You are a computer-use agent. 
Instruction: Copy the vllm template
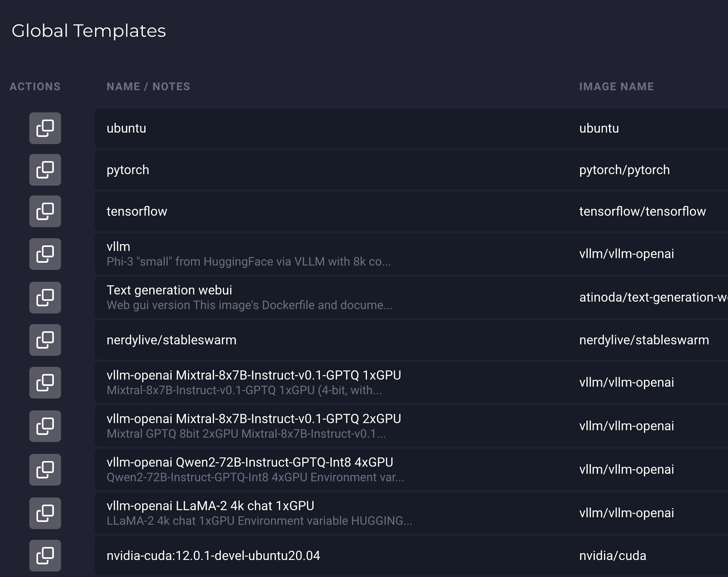pyautogui.click(x=45, y=254)
